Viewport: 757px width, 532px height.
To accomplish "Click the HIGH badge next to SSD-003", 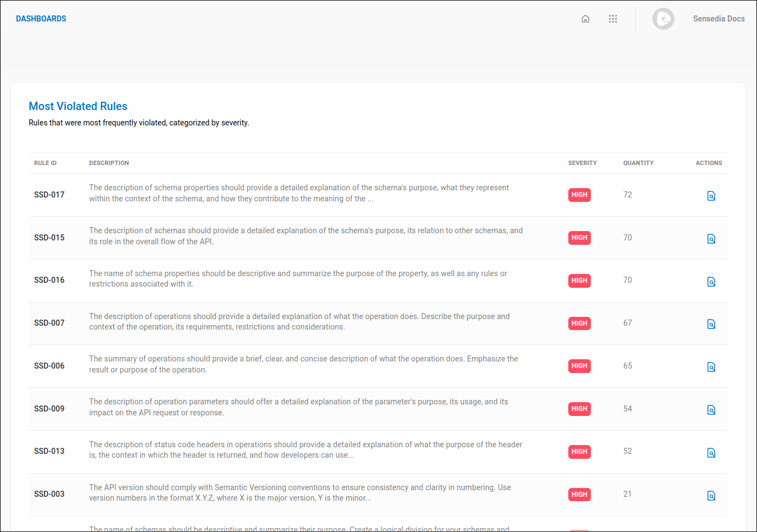I will 579,495.
